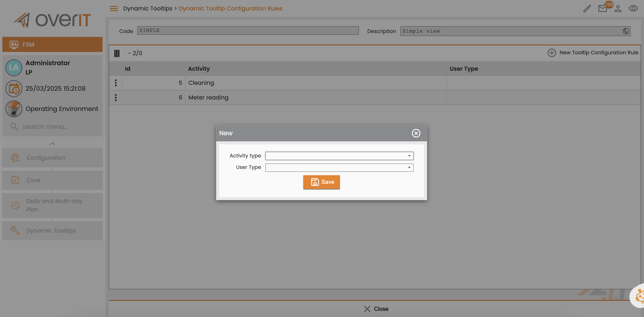Click Dynamic Tooltip Configuration Rules breadcrumb
The image size is (644, 317).
click(230, 9)
